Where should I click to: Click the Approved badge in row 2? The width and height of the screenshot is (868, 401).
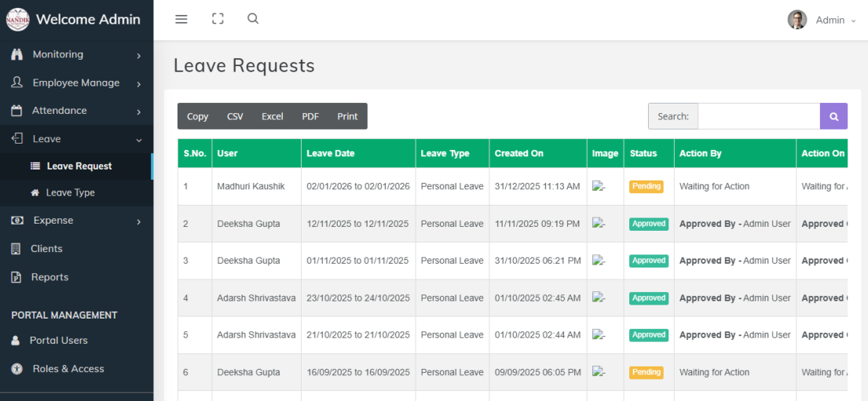coord(649,224)
